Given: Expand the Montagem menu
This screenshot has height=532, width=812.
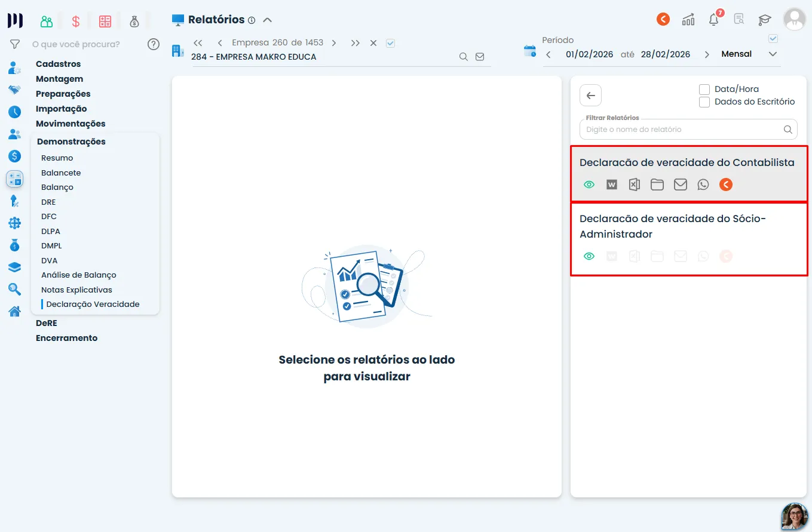Looking at the screenshot, I should (x=59, y=79).
